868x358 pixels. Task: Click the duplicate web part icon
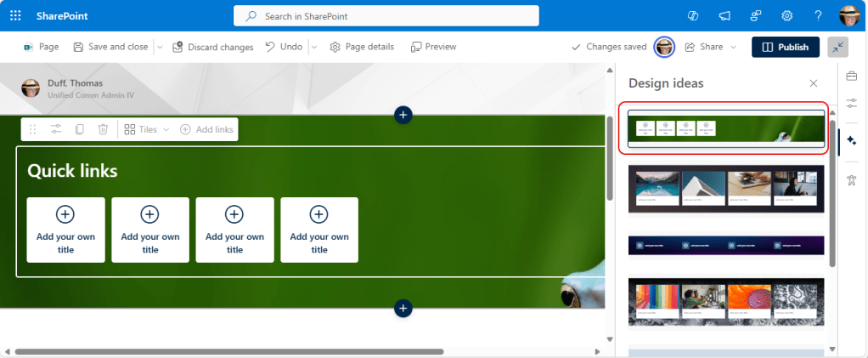80,129
